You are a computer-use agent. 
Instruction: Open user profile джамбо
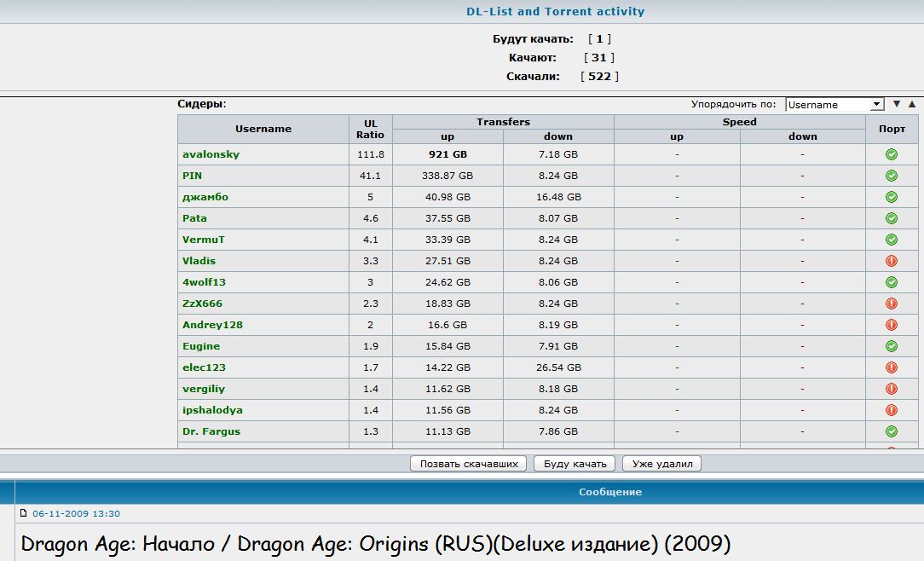[x=205, y=197]
